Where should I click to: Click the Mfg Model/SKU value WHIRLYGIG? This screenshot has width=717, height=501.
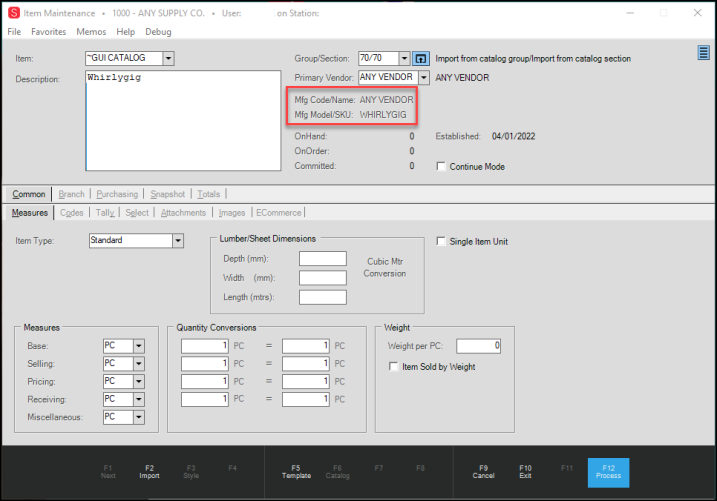(383, 115)
